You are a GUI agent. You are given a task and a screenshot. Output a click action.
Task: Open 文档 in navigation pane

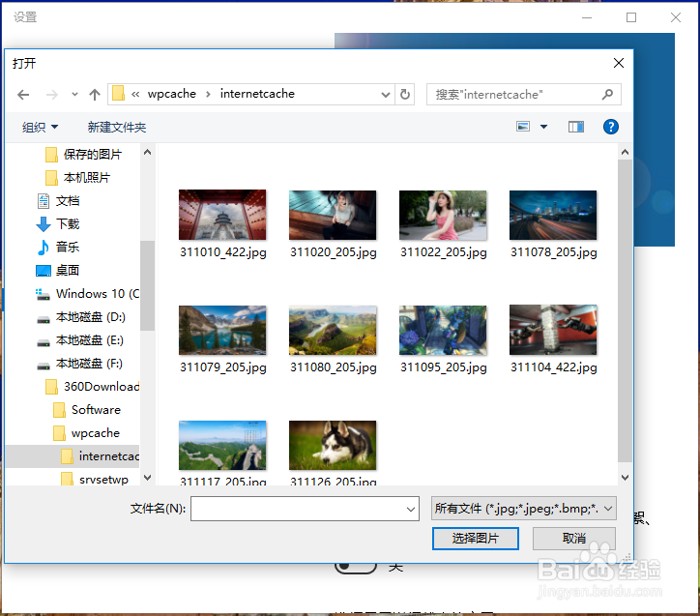click(58, 201)
